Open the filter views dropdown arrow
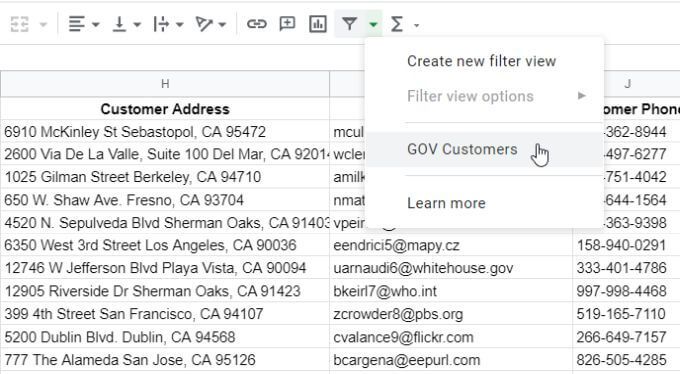The width and height of the screenshot is (680, 374). click(x=373, y=25)
